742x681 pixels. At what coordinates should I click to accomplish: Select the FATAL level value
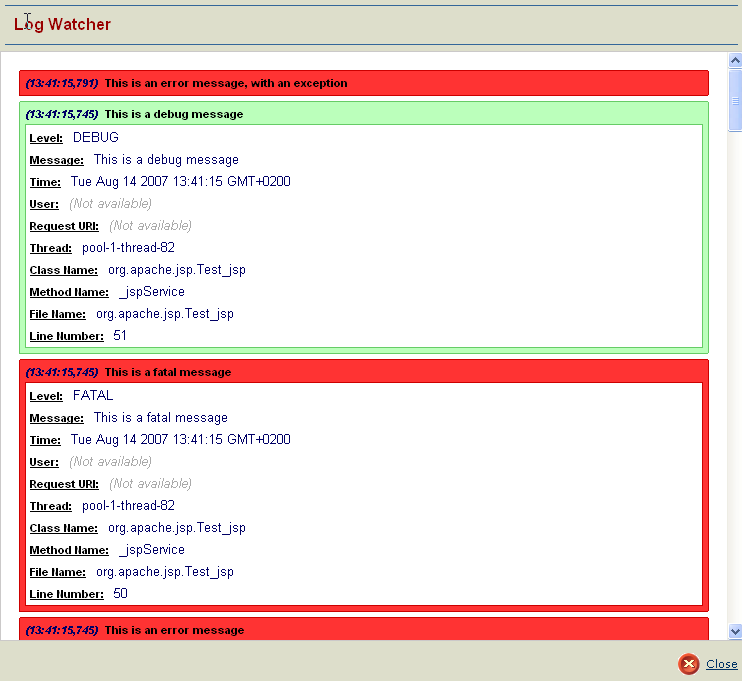click(93, 395)
